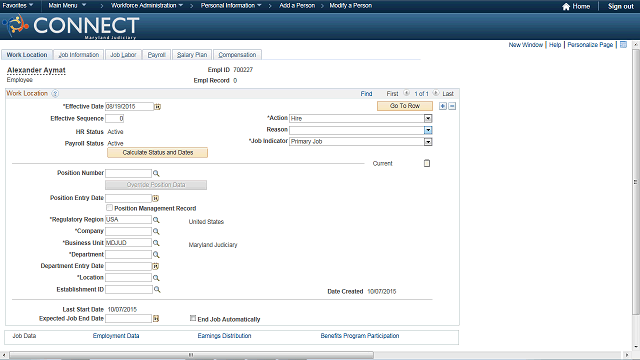
Task: Open the Effective Date calendar picker
Action: (157, 107)
